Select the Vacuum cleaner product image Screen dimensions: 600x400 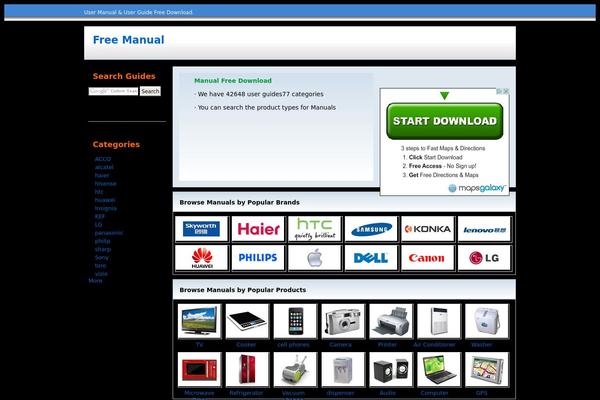295,369
